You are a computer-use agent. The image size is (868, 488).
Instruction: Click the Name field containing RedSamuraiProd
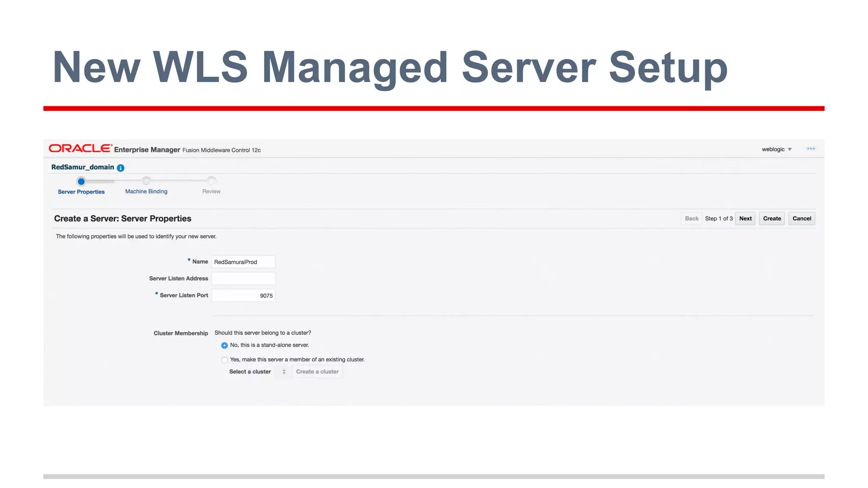tap(243, 262)
